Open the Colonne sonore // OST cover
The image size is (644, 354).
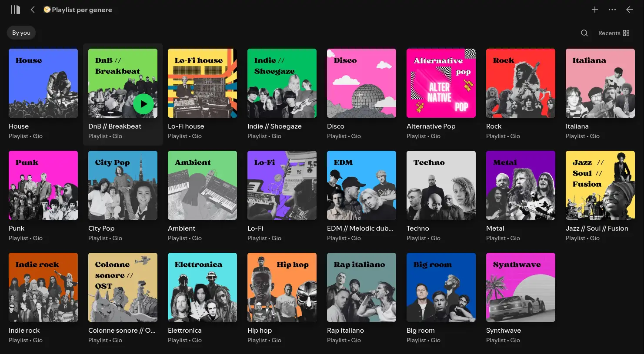pyautogui.click(x=123, y=287)
